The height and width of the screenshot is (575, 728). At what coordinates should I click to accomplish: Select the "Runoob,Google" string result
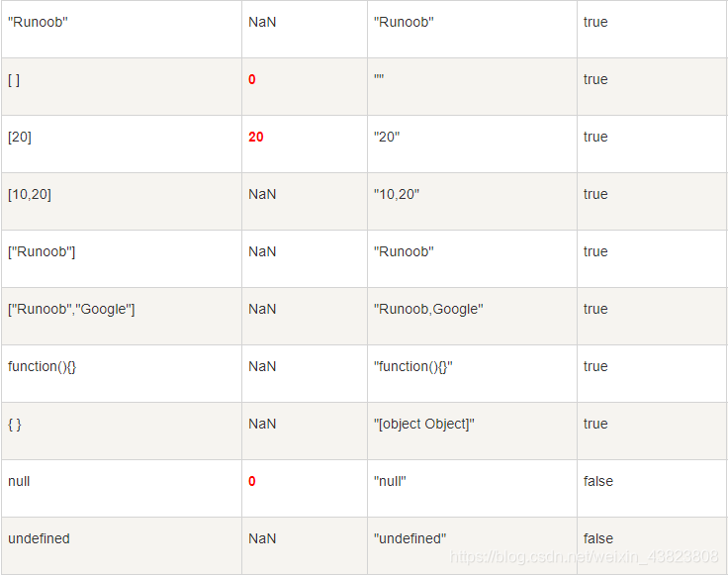428,310
